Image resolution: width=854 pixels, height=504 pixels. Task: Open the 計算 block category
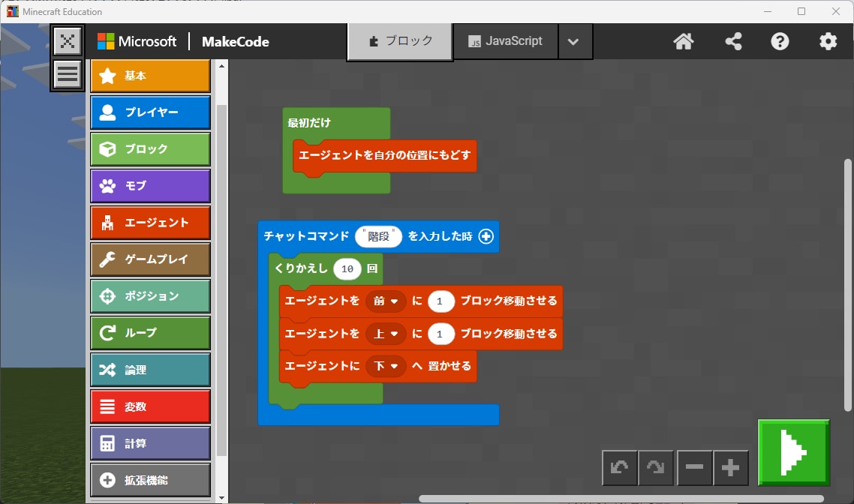coord(150,443)
